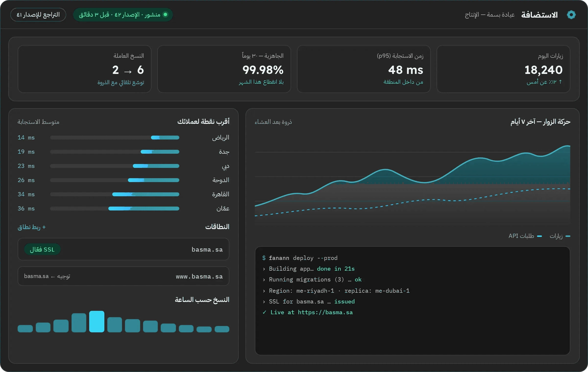This screenshot has width=588, height=372.
Task: Click the link ربط نطاق to add a domain
Action: 32,227
